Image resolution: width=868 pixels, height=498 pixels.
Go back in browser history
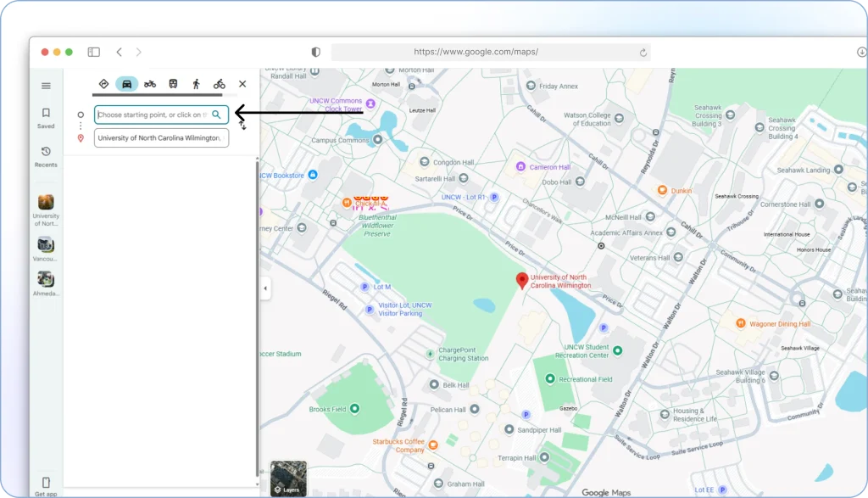click(x=119, y=52)
